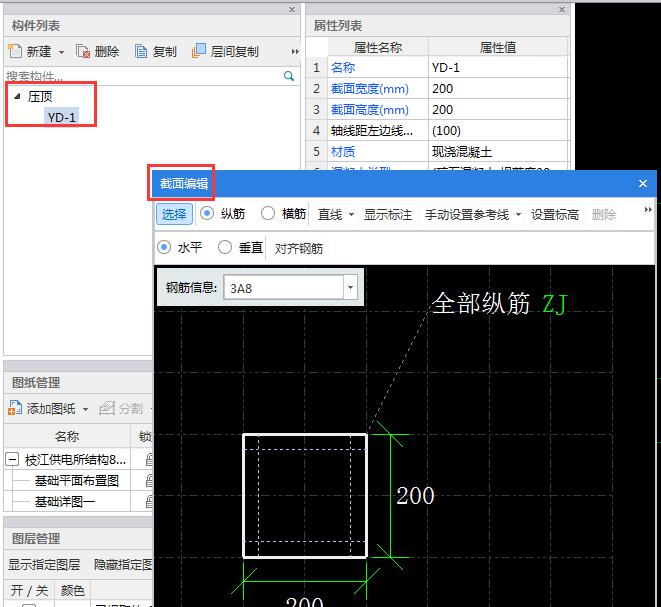Toggle lock icon for 基础平面布置图 row
661x607 pixels.
pos(149,481)
